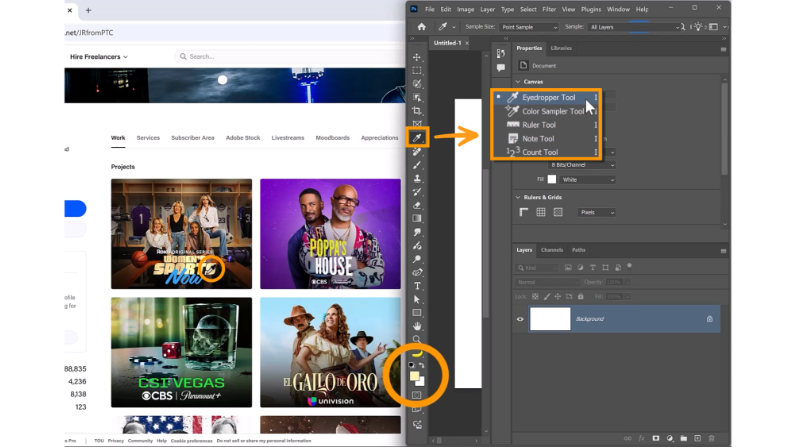Close the Untitled-1 document tab
795x448 pixels.
[x=467, y=43]
